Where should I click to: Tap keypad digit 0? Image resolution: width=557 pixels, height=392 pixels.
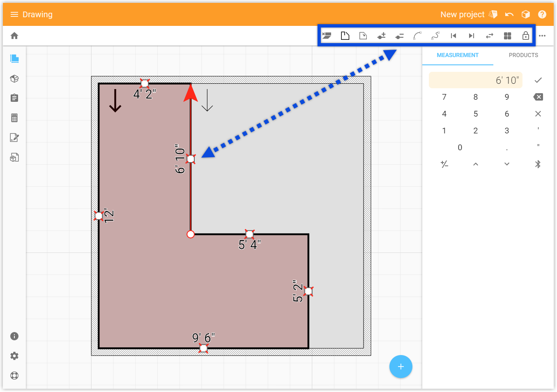[460, 147]
